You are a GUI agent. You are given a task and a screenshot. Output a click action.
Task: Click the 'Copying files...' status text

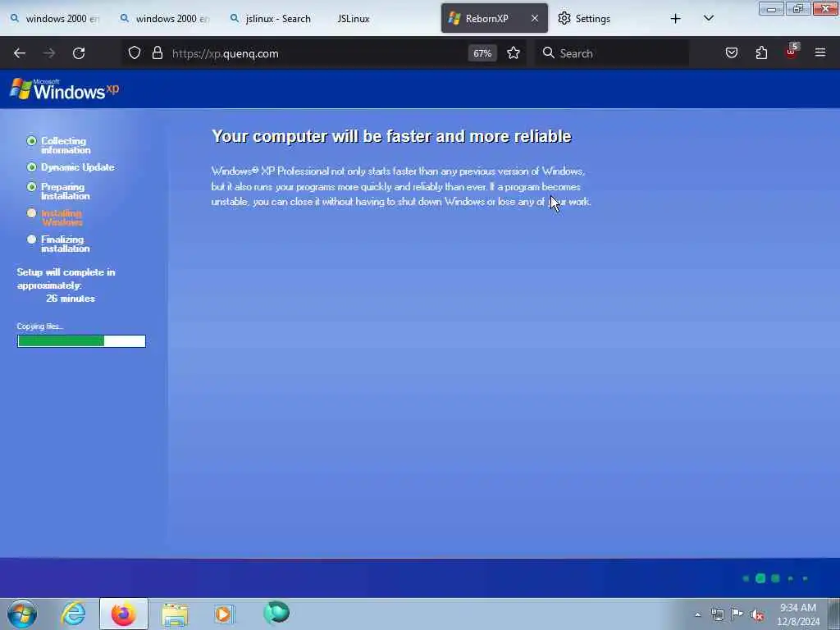[x=39, y=326]
